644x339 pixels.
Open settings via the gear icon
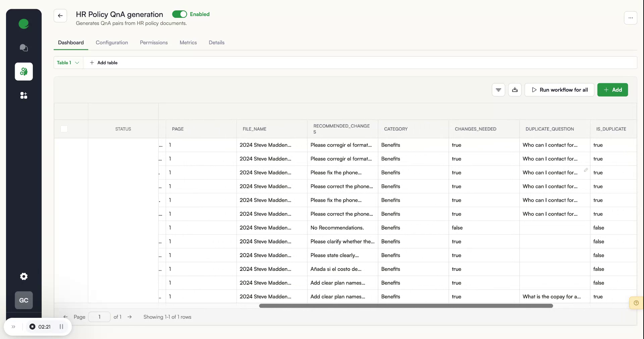(23, 276)
